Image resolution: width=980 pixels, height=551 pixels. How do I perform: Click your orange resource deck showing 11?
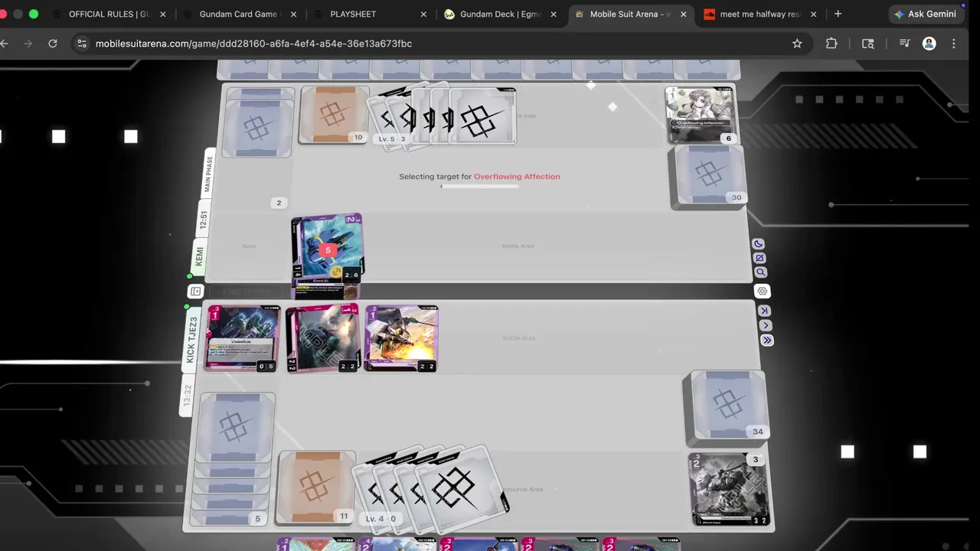(x=315, y=487)
